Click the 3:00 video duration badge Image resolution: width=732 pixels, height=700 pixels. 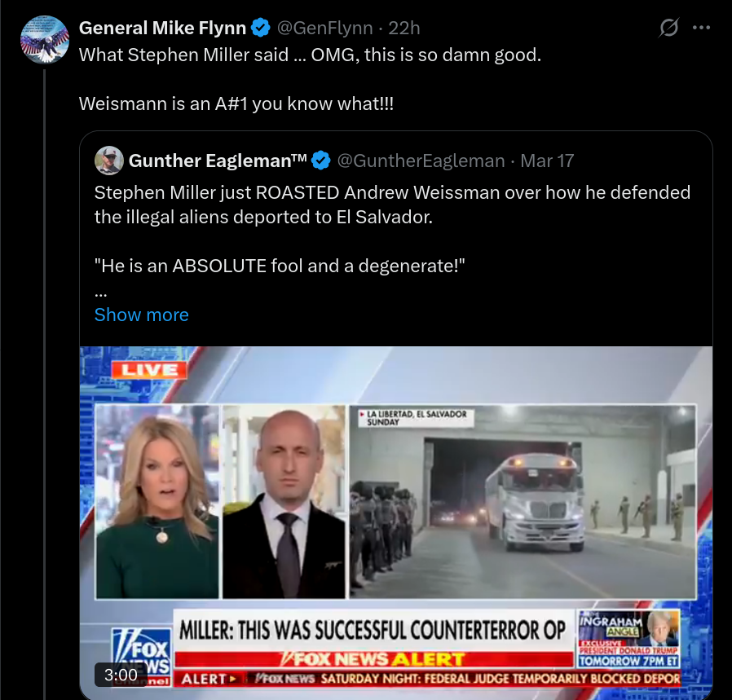click(121, 675)
